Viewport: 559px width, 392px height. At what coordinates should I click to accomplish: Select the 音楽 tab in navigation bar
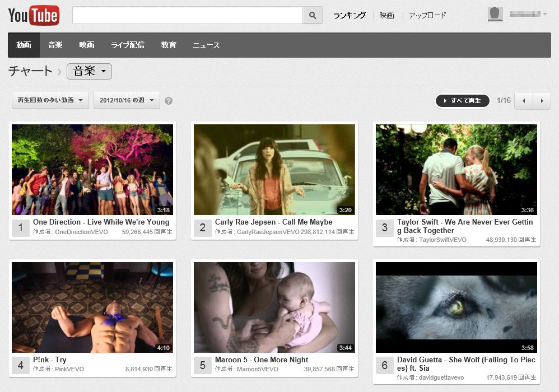(x=55, y=45)
